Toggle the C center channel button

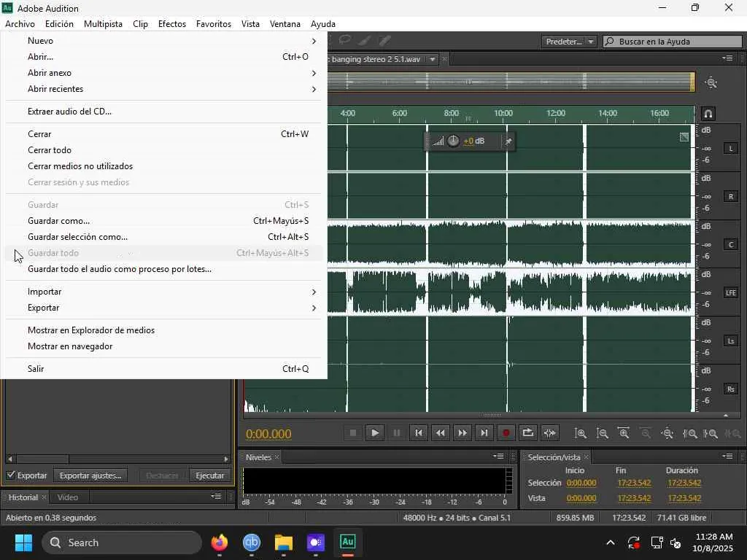pyautogui.click(x=730, y=244)
